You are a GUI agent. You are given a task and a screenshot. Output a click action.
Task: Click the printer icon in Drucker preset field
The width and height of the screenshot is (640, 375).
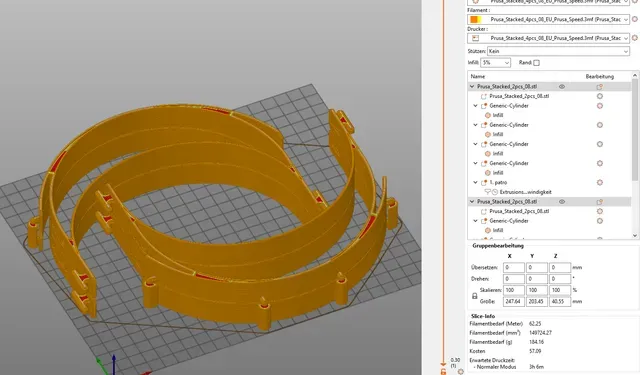(x=475, y=38)
